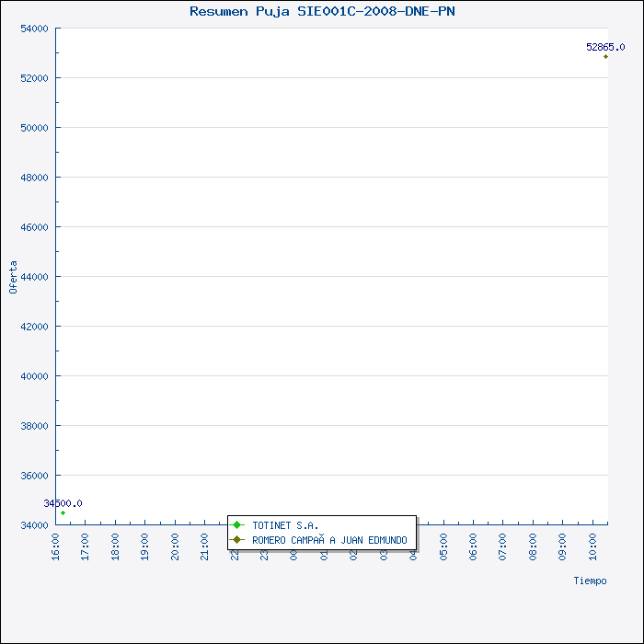
Task: Click the 19:00 time tick label
Action: pyautogui.click(x=145, y=545)
